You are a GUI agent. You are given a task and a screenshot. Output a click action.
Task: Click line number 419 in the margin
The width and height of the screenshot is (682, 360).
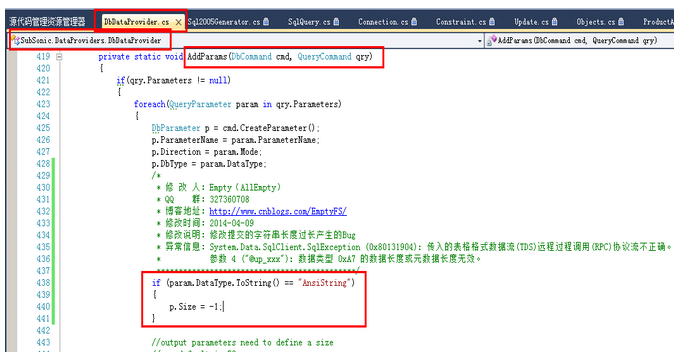tap(43, 57)
